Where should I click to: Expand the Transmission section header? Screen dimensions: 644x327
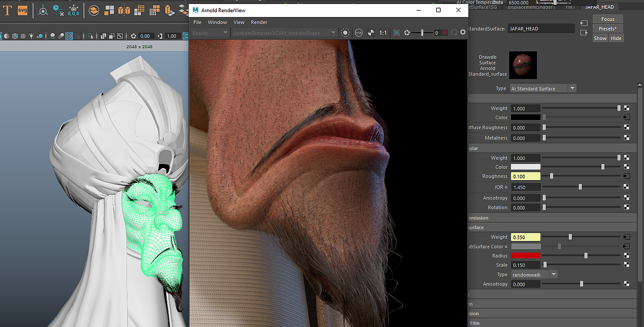pos(553,218)
